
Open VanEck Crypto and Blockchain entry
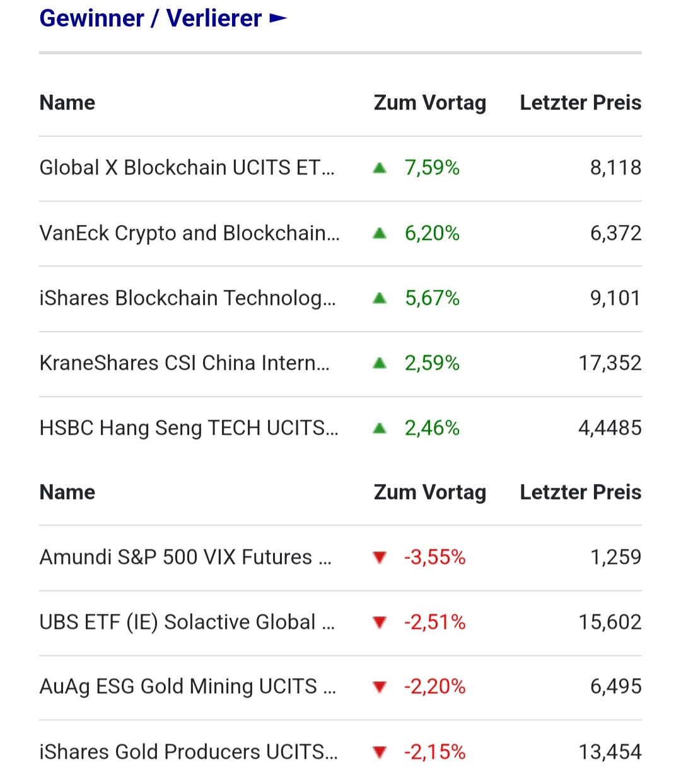[189, 233]
